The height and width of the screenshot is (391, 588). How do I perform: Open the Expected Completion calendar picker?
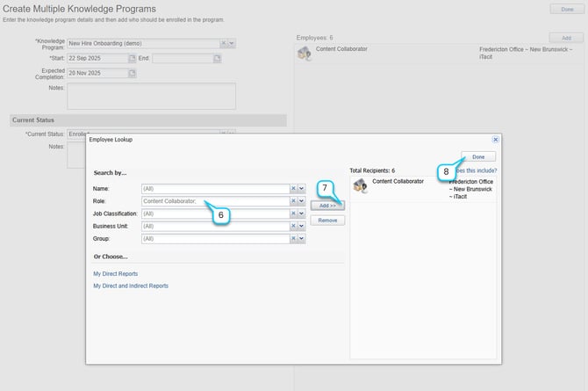[132, 73]
